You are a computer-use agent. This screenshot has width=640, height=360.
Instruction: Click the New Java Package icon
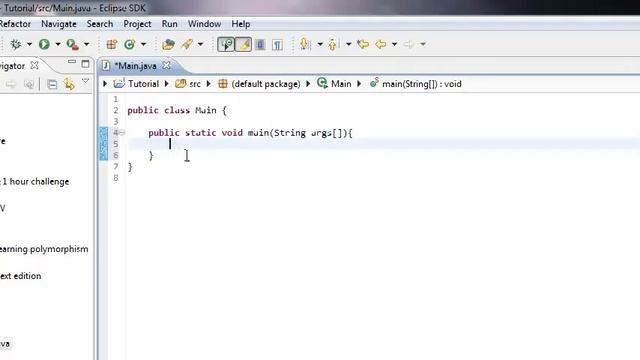tap(111, 44)
